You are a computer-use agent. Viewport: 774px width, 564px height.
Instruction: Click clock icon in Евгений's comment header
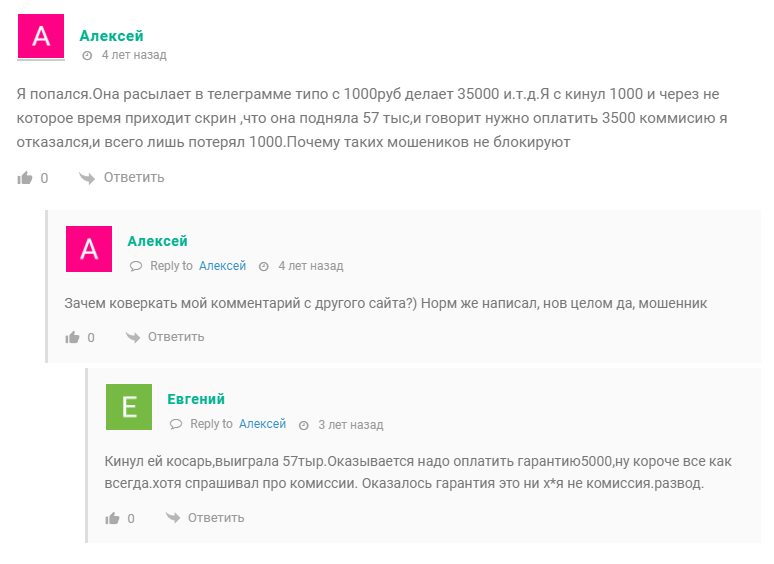(x=304, y=425)
